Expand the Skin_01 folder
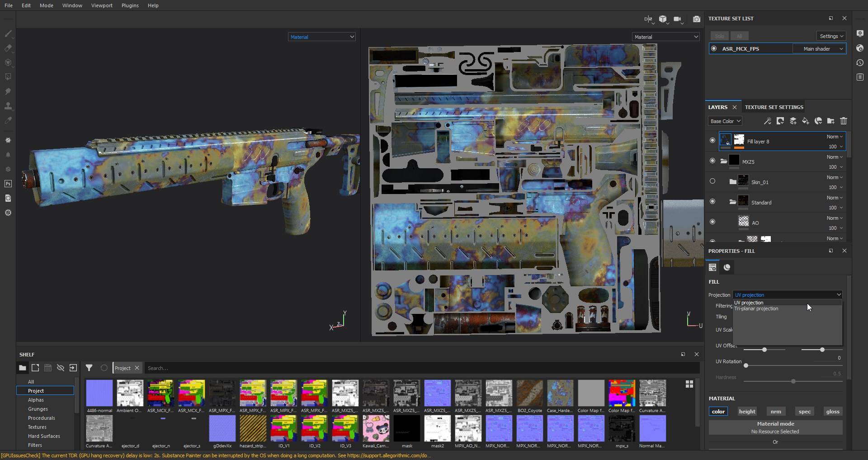 [733, 181]
